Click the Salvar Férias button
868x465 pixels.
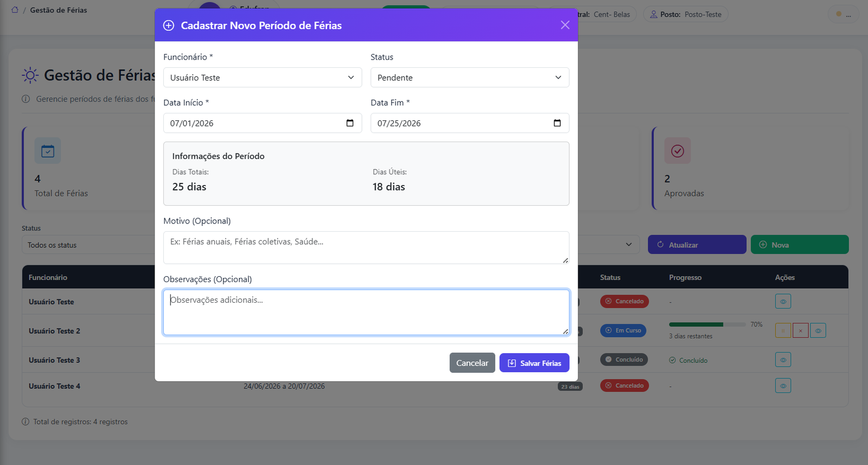pyautogui.click(x=534, y=363)
